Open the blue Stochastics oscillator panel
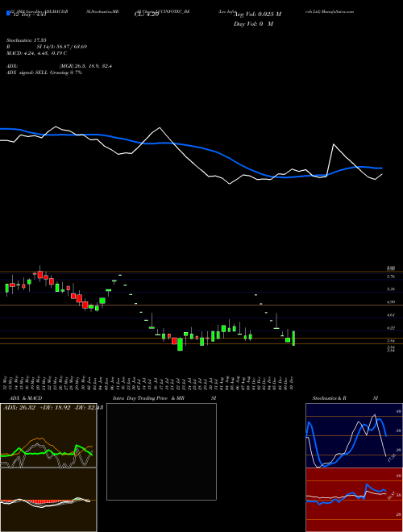403x532 pixels. coord(354,435)
